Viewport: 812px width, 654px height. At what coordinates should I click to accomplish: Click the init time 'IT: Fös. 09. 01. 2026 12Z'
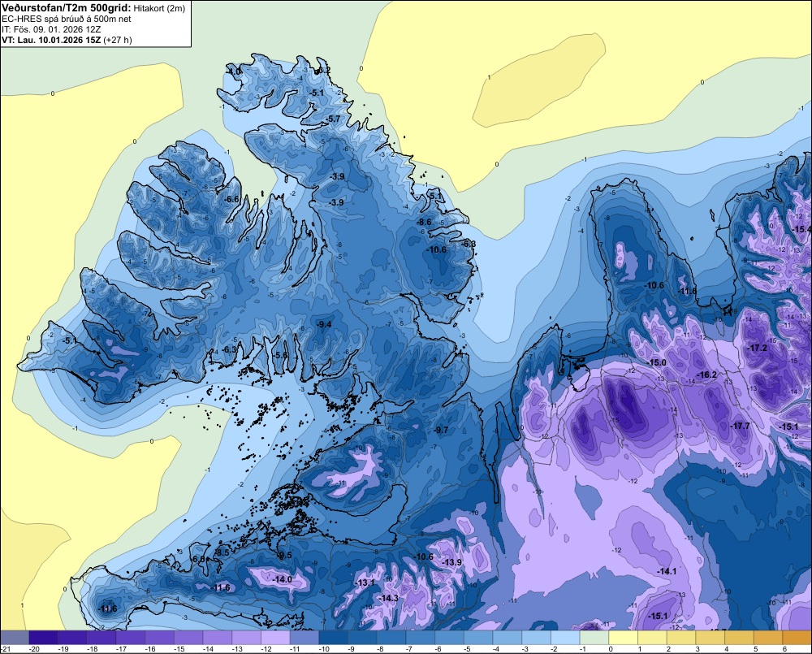[51, 29]
